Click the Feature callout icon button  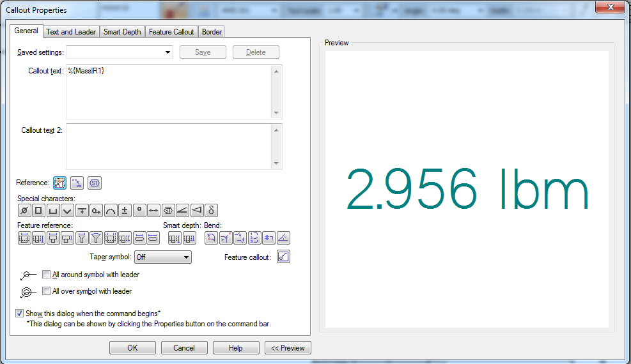284,257
